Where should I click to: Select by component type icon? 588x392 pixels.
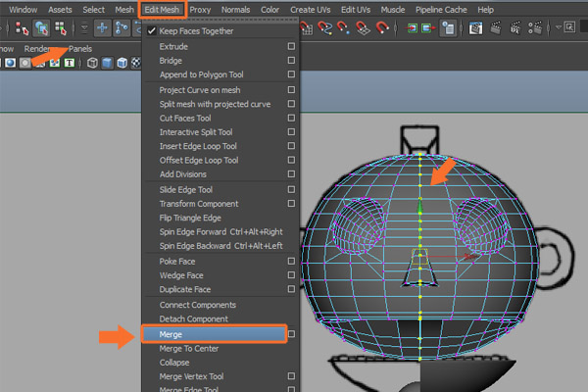point(61,27)
